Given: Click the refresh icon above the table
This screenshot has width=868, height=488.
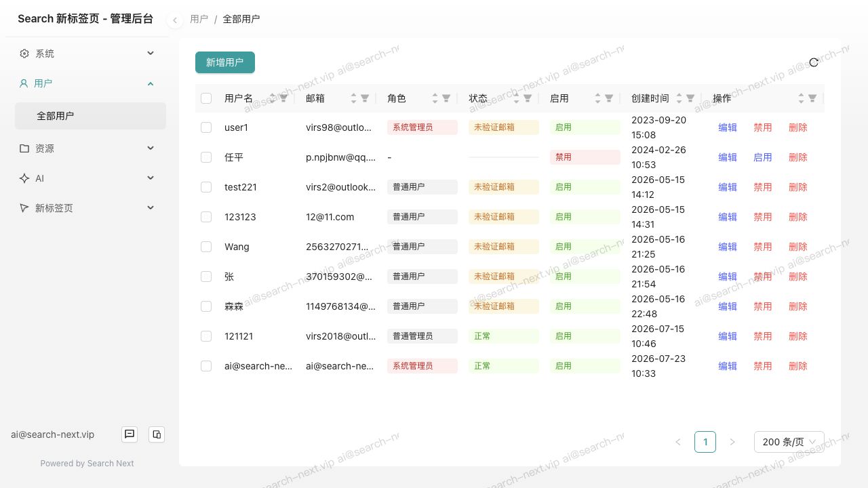Looking at the screenshot, I should click(x=814, y=62).
